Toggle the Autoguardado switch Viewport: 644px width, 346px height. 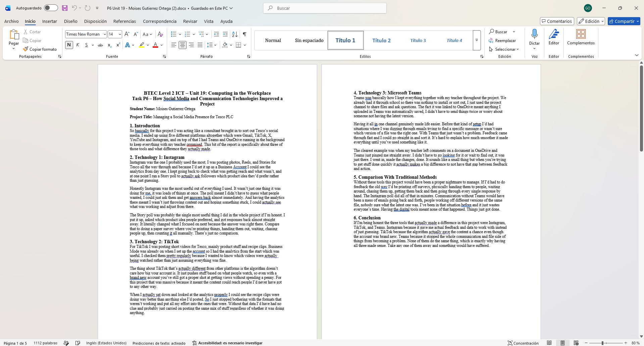coord(51,8)
